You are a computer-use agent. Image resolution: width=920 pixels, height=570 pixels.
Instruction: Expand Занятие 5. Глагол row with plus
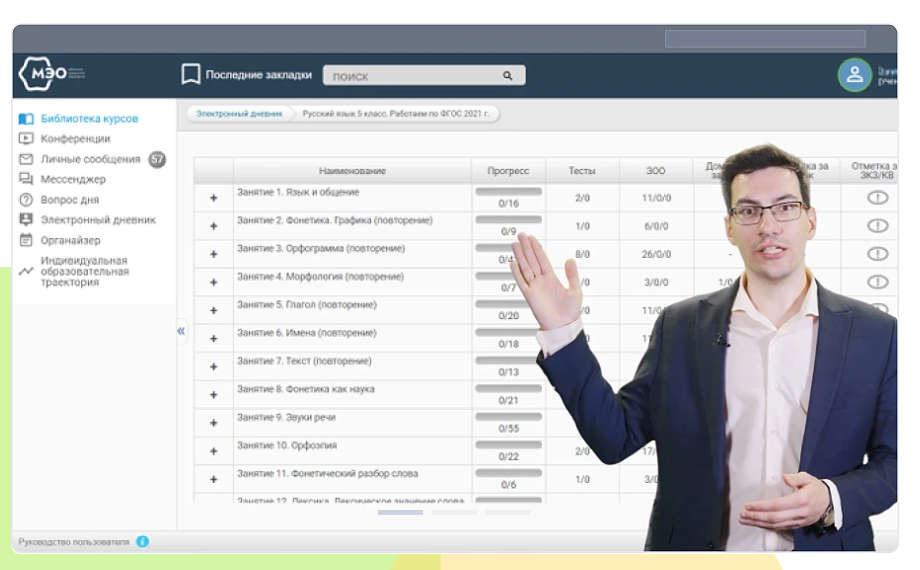click(213, 310)
